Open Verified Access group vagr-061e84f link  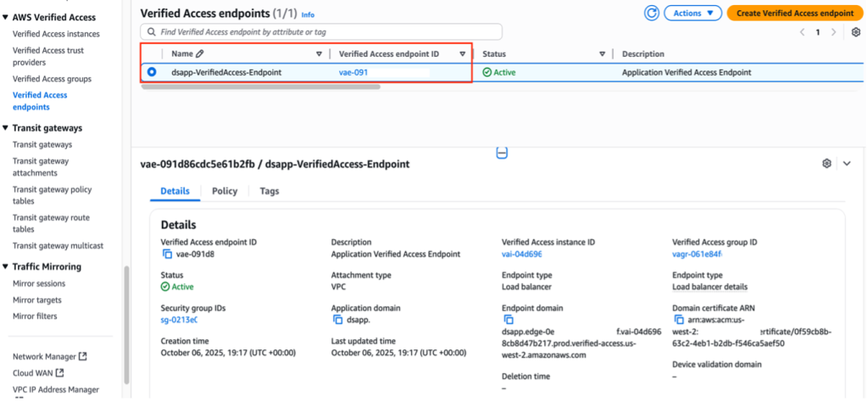point(698,254)
